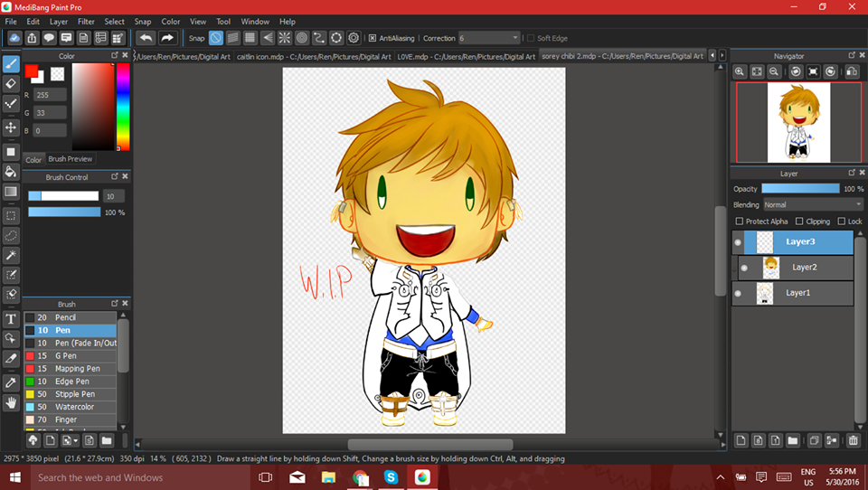The height and width of the screenshot is (490, 868).
Task: Click the speech bubble icon in the toolbar
Action: pos(49,38)
